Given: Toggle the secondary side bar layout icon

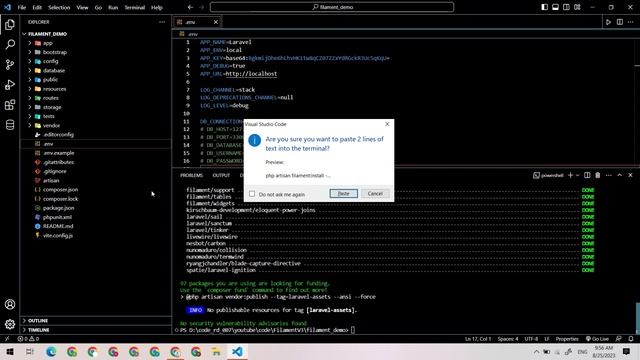Looking at the screenshot, I should click(566, 7).
